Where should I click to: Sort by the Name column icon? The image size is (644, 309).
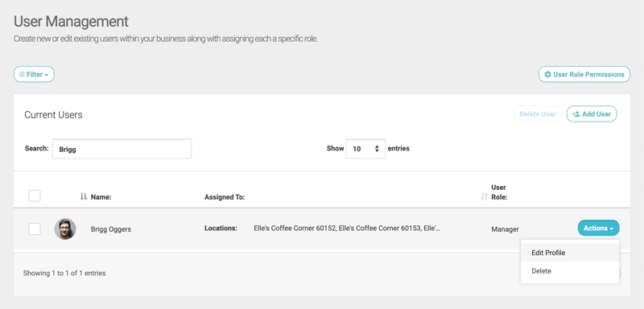(x=84, y=196)
